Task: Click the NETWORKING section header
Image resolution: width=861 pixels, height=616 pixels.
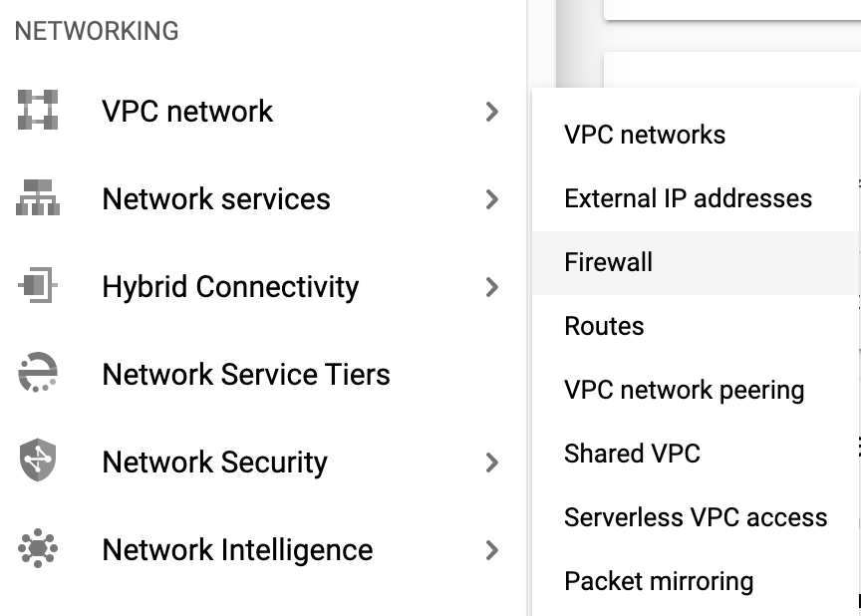Action: point(96,31)
